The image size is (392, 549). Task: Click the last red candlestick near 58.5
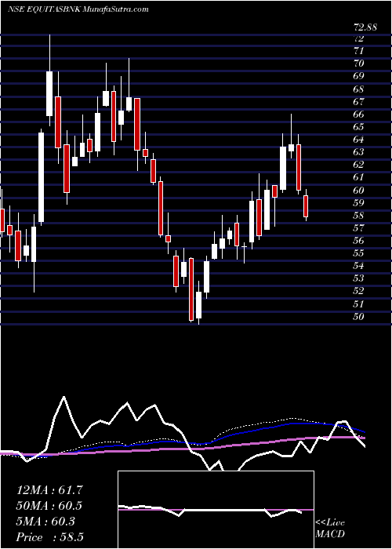(x=306, y=205)
